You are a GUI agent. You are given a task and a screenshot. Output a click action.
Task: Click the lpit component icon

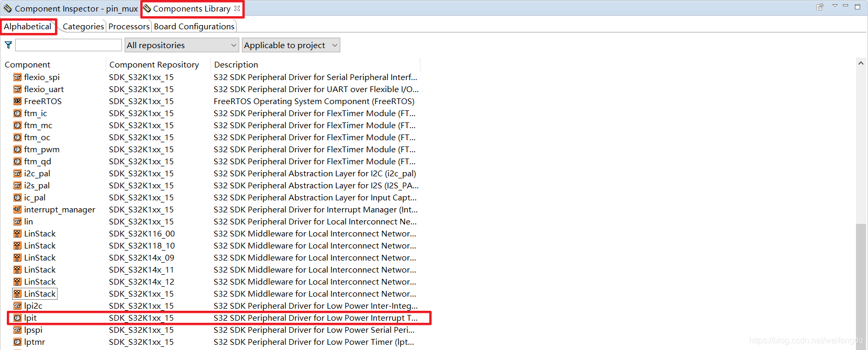(x=17, y=318)
